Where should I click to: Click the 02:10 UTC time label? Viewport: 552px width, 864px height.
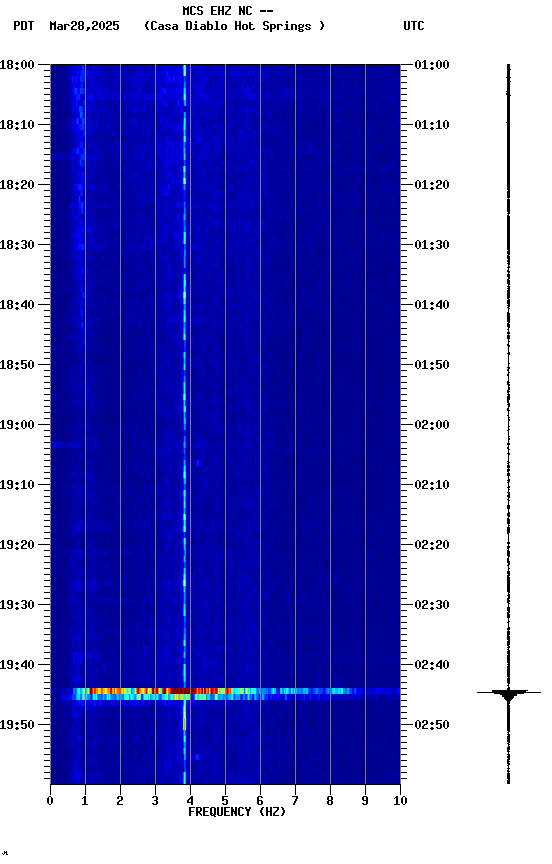click(x=432, y=485)
